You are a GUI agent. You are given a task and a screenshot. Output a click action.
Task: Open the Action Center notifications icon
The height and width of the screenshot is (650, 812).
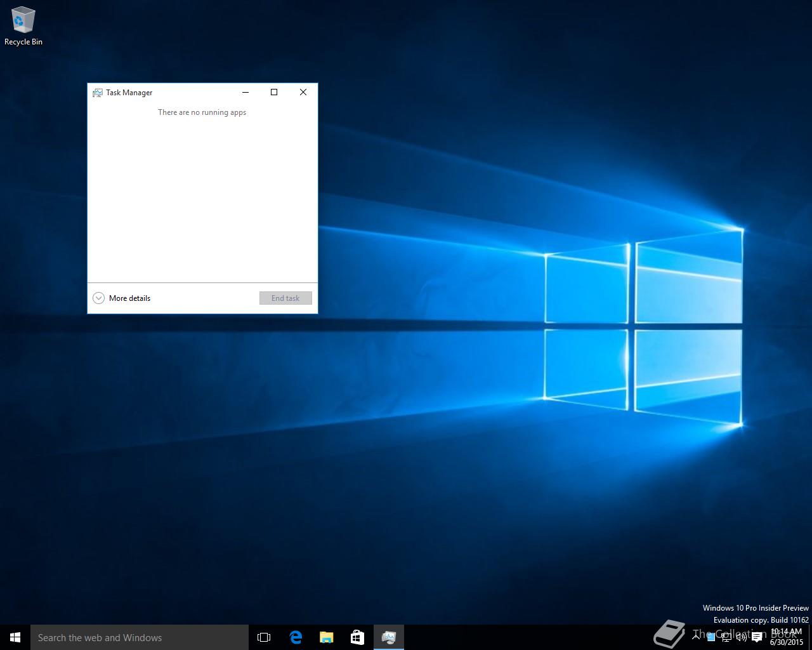coord(757,637)
